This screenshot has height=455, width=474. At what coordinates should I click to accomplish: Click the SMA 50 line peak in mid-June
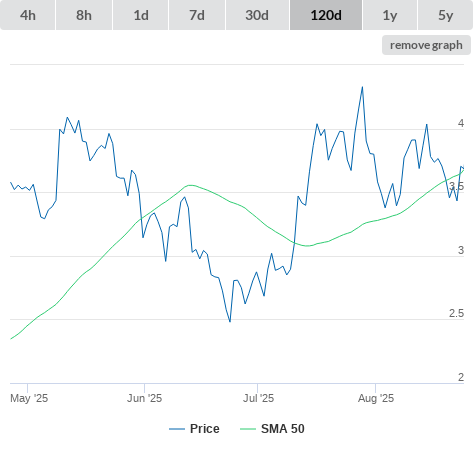[x=190, y=185]
